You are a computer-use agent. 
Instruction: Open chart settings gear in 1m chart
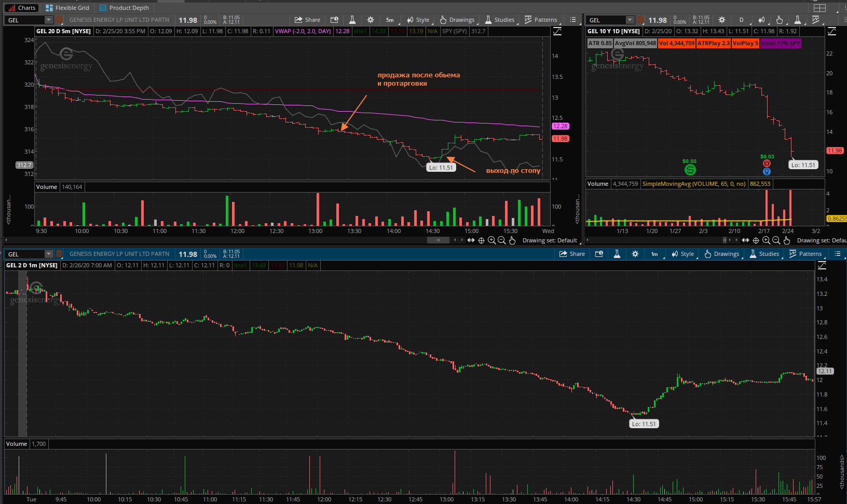(x=635, y=254)
